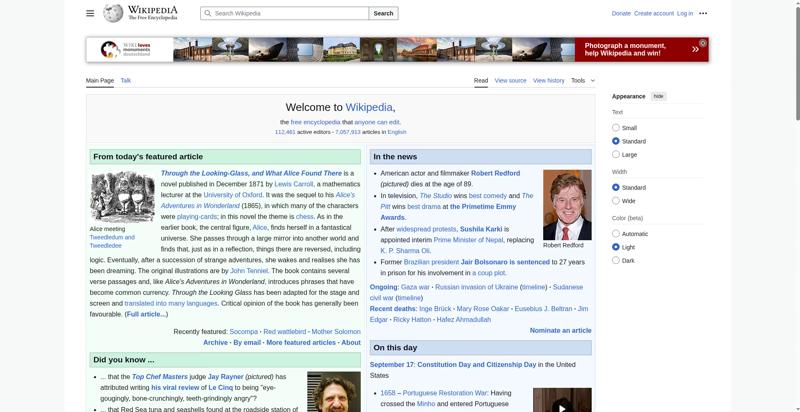
Task: Select the Light color mode
Action: 616,247
